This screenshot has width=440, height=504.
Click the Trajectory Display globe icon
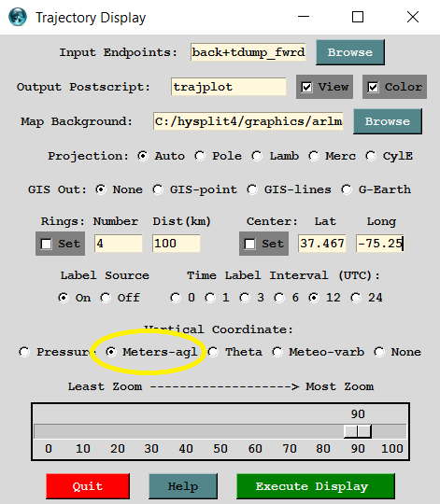[x=18, y=17]
